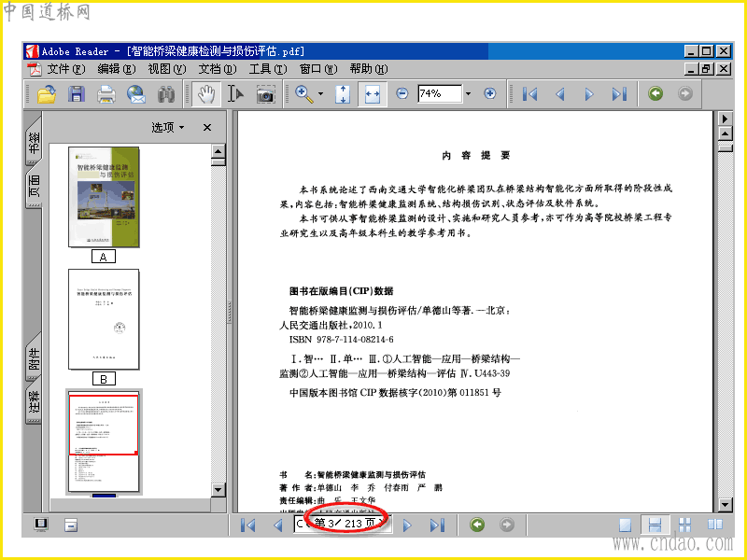Viewport: 747px width, 560px height.
Task: Go to previous page in status bar
Action: click(278, 525)
